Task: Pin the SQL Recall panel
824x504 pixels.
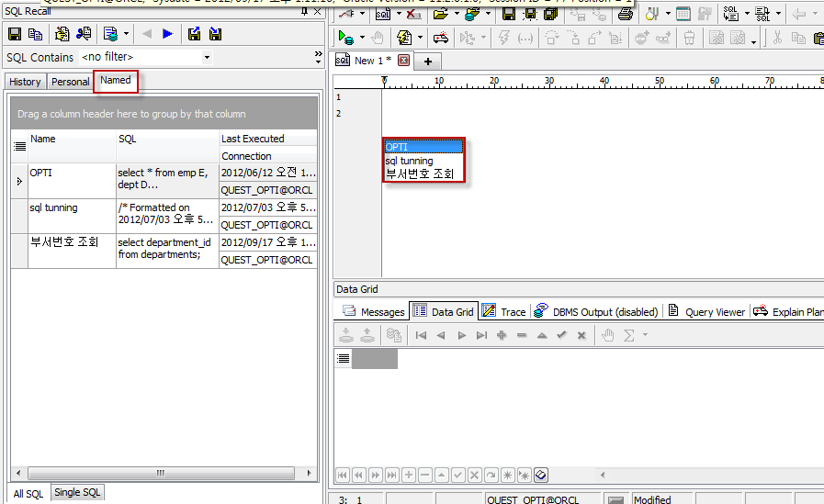Action: click(305, 12)
